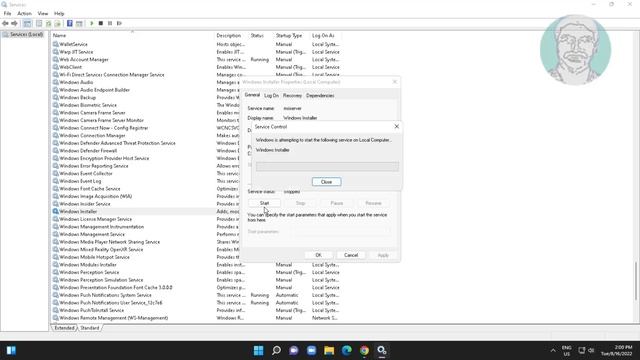Select the Windows Biometric Service row
The image size is (640, 360).
88,105
